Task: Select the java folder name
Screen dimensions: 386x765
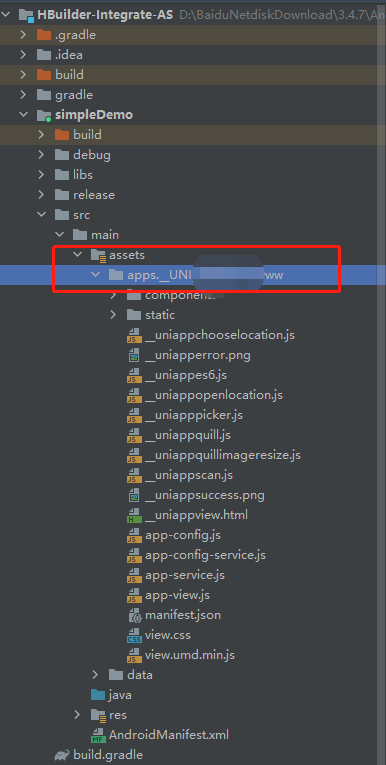Action: click(x=120, y=694)
